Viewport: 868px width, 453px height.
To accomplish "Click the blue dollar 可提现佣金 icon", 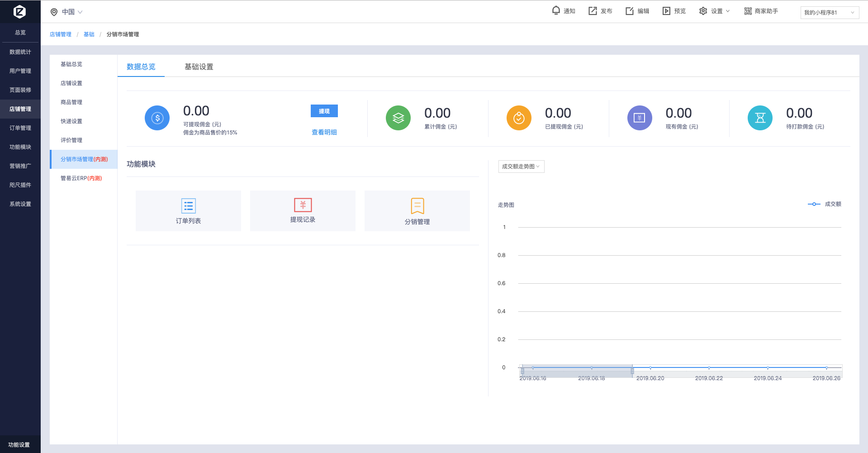I will pyautogui.click(x=157, y=118).
